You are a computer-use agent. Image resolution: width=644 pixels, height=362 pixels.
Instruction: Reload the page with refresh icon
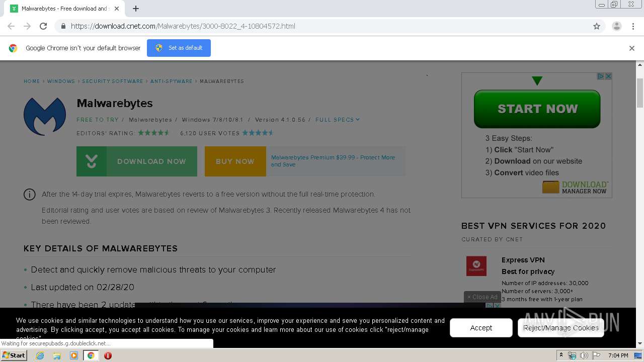click(43, 26)
